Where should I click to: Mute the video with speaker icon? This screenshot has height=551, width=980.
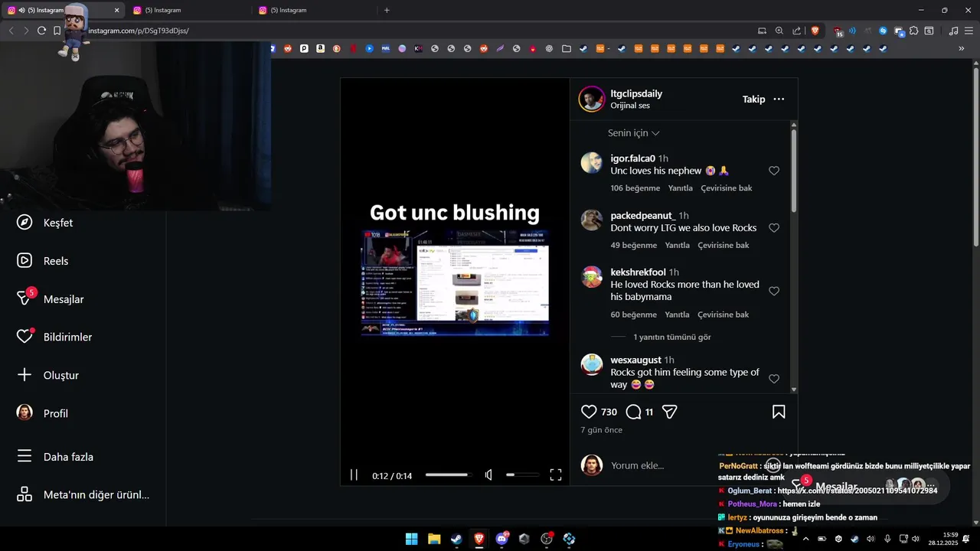point(488,475)
